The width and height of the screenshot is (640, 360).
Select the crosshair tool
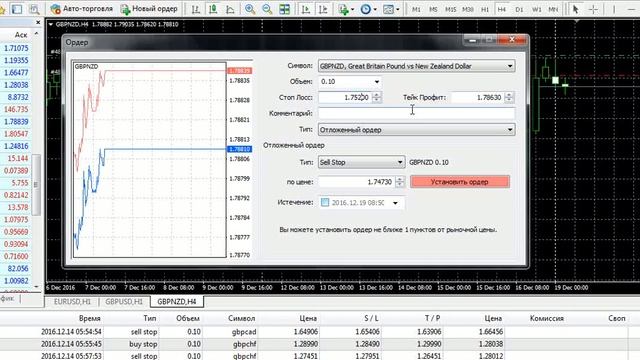click(x=593, y=9)
